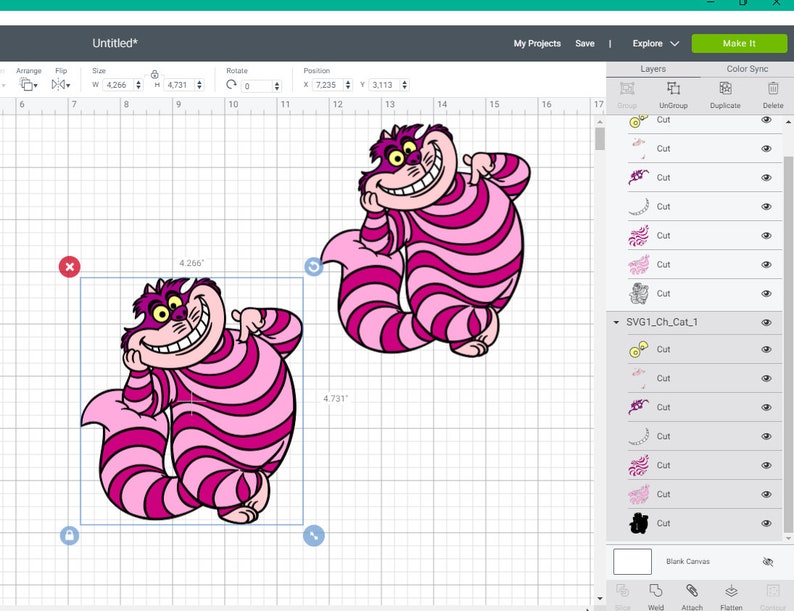Click the Width value stepper arrows

pos(138,85)
